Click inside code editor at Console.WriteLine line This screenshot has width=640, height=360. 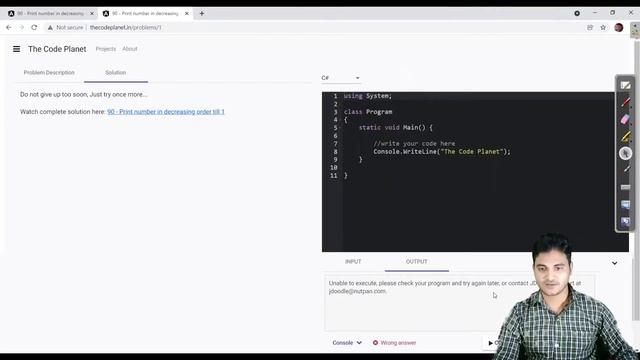pos(442,152)
